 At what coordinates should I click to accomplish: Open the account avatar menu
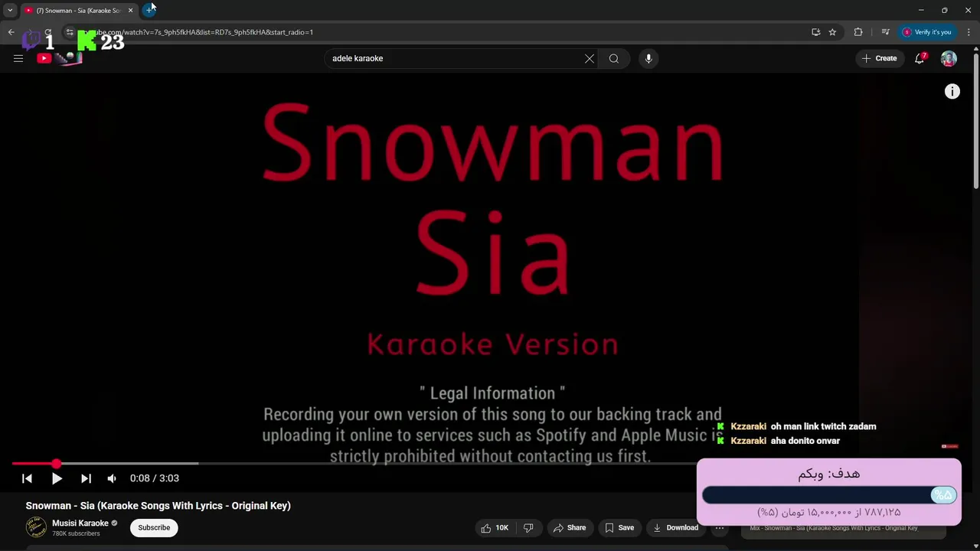click(949, 58)
